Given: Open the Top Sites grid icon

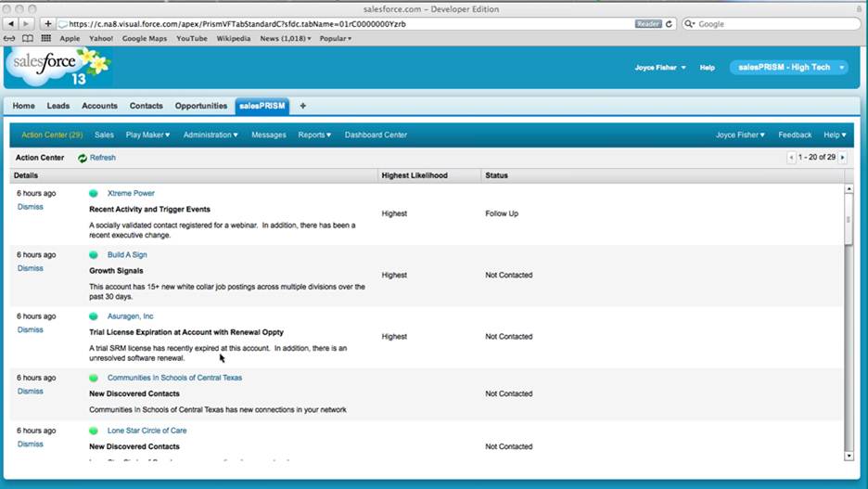Looking at the screenshot, I should [x=46, y=38].
